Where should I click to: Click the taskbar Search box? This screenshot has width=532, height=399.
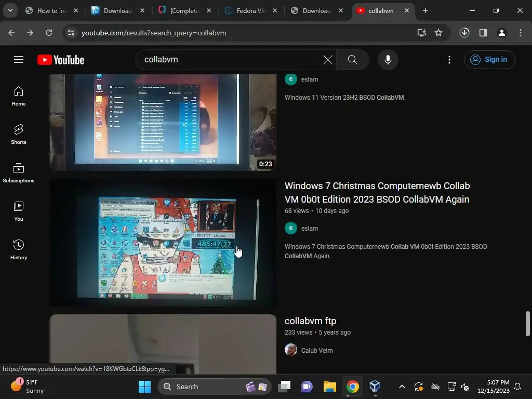(x=215, y=387)
